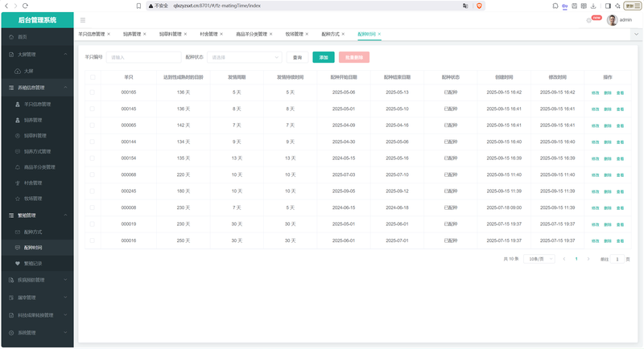
Task: Click the 大屏 cloud icon in sidebar
Action: pyautogui.click(x=17, y=72)
